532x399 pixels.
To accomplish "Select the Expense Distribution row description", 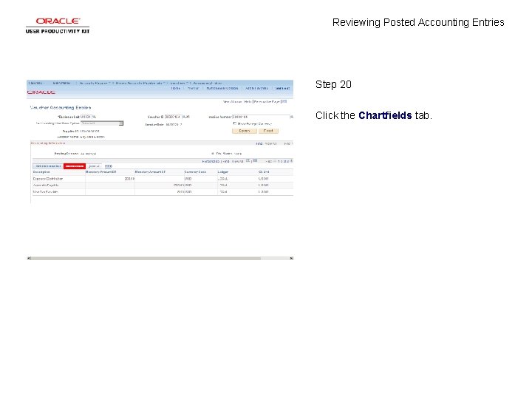I will click(x=48, y=179).
